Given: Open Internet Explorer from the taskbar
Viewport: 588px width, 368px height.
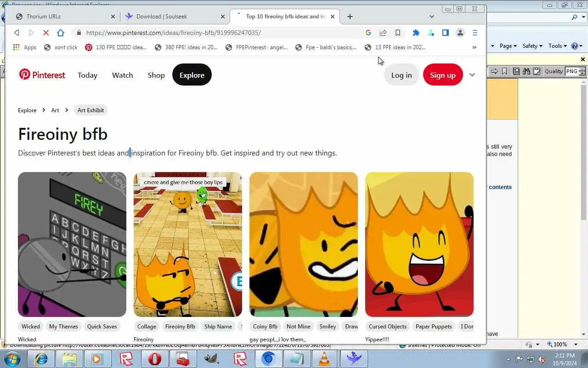Looking at the screenshot, I should click(41, 359).
